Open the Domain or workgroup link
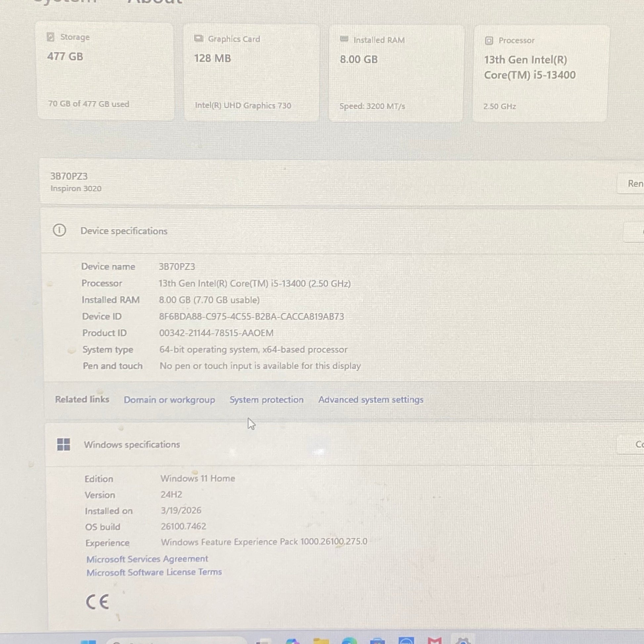 coord(169,400)
